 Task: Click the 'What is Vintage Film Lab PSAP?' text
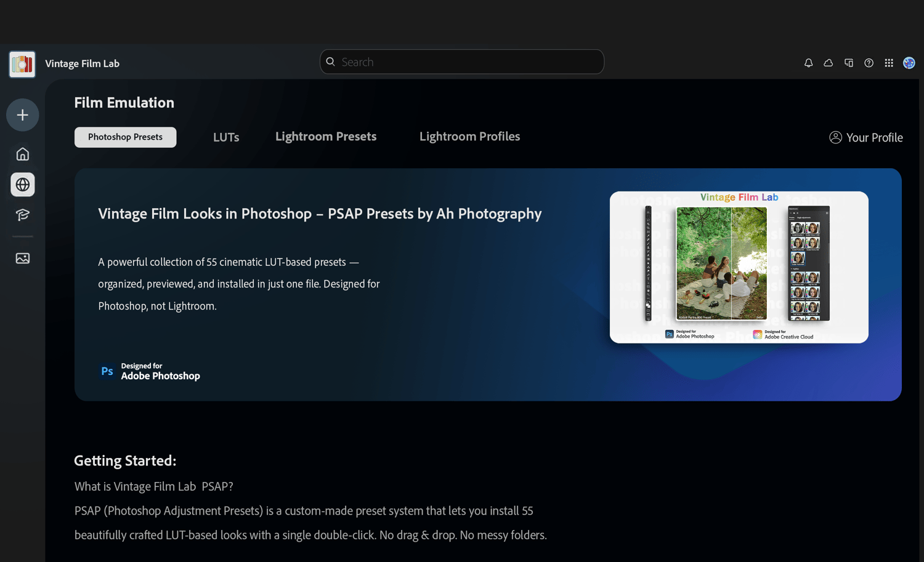click(154, 486)
